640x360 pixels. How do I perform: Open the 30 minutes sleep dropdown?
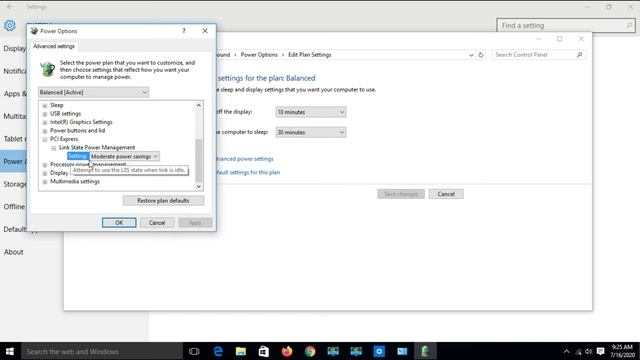click(311, 132)
